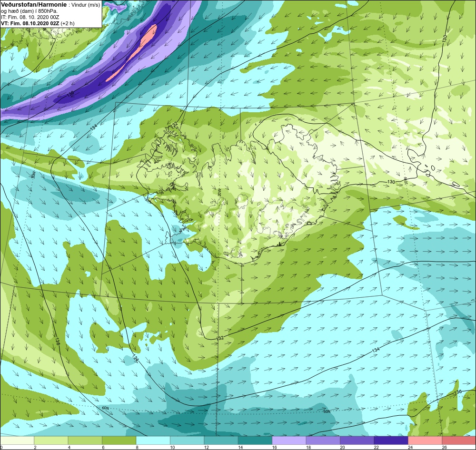476x450 pixels.
Task: Click the '132' contour label south of Iceland
Action: coord(220,338)
